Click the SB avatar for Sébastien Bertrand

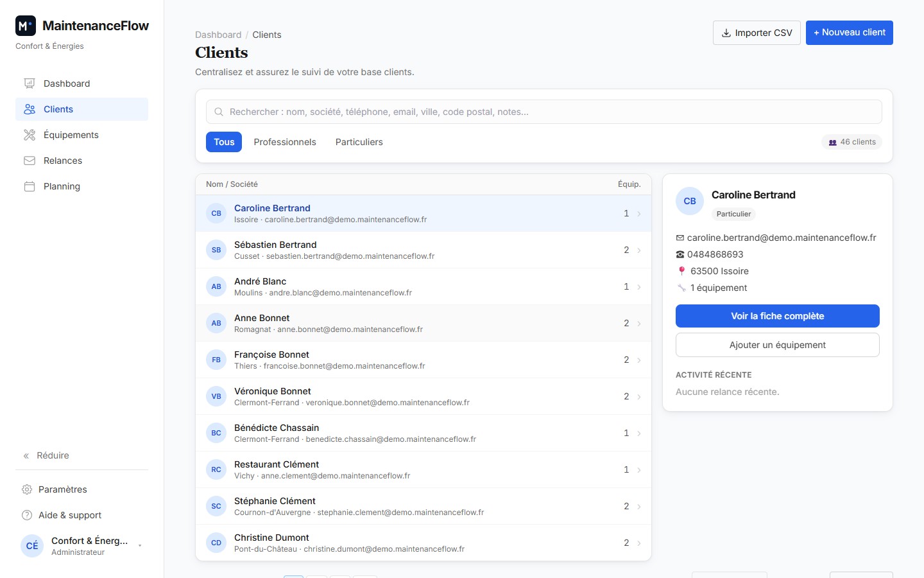[216, 250]
